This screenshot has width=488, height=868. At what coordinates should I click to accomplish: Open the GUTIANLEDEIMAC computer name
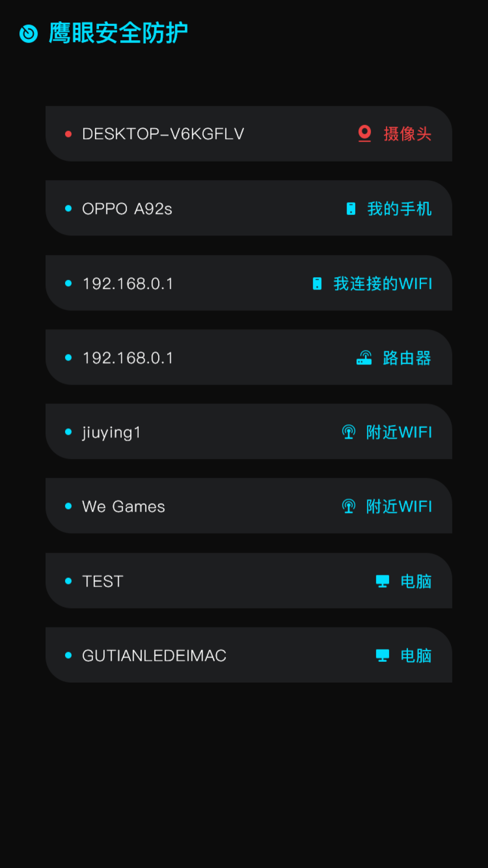[154, 656]
